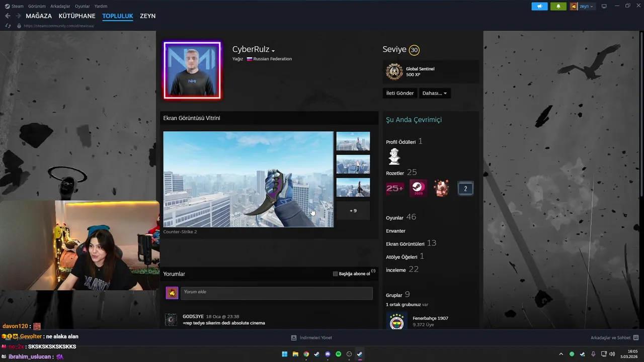This screenshot has width=644, height=362.
Task: Open the Oyunlar menu
Action: [82, 6]
